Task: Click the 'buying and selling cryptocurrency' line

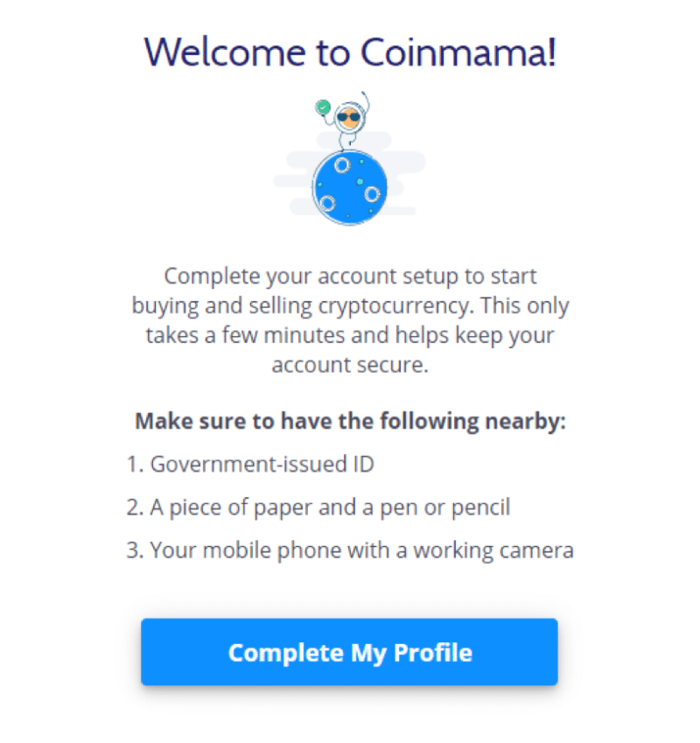Action: (x=350, y=306)
